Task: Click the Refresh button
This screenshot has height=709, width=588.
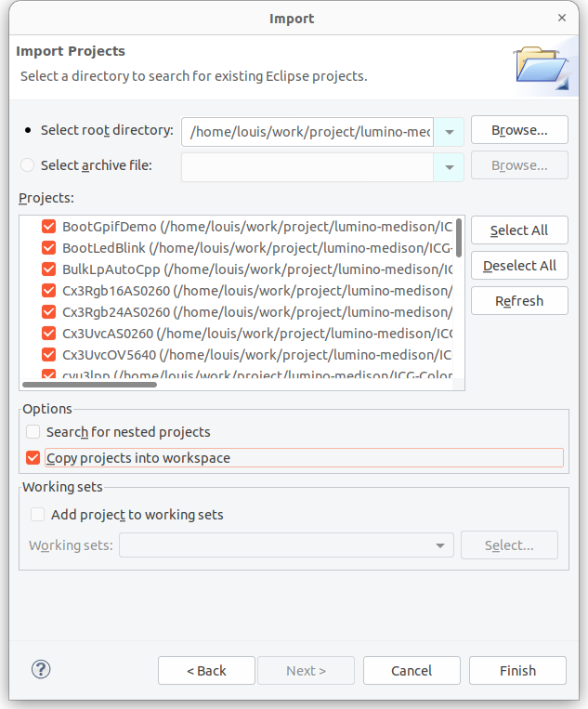Action: click(519, 301)
